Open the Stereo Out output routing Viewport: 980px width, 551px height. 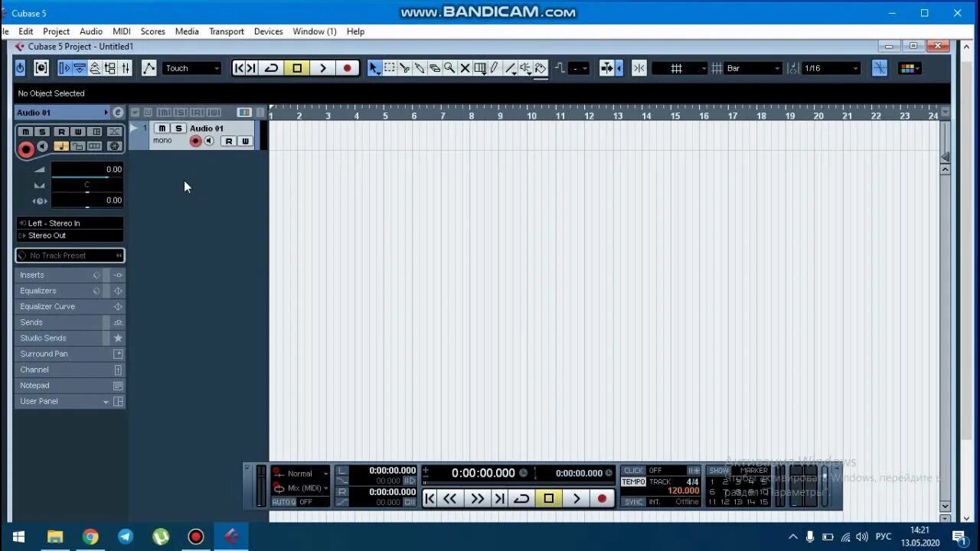(x=70, y=236)
